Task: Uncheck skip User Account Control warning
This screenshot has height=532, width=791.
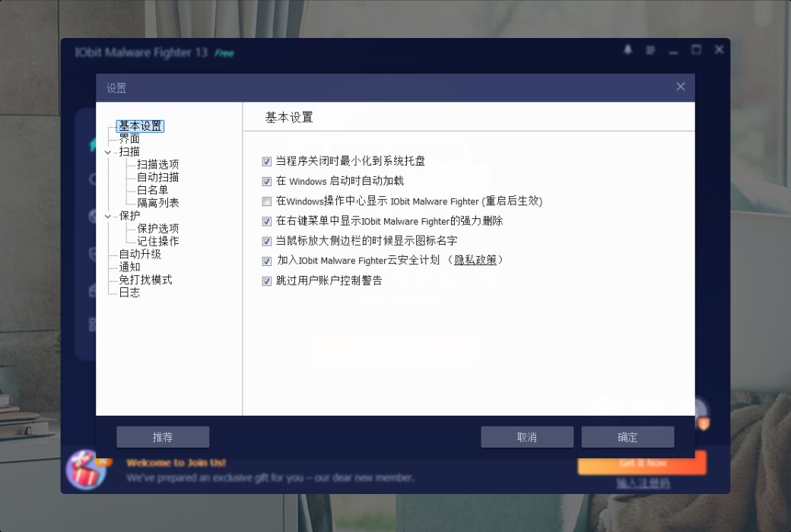Action: pos(267,280)
